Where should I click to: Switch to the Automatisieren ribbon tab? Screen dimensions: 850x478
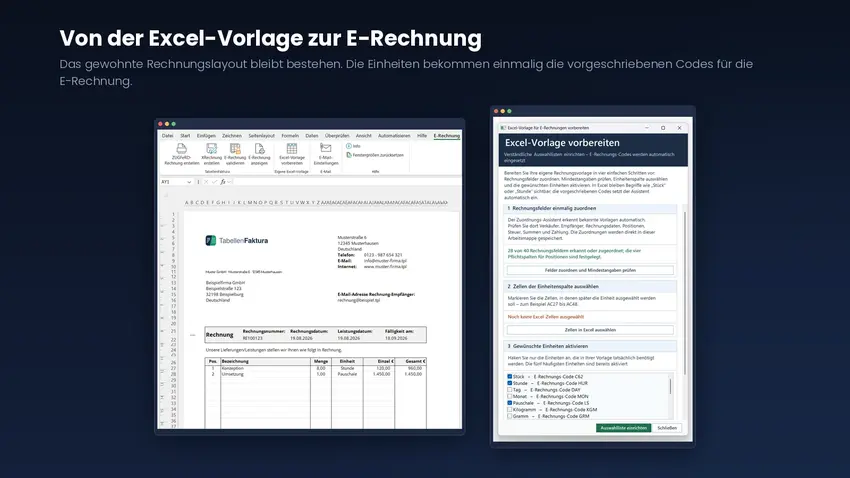pyautogui.click(x=394, y=136)
